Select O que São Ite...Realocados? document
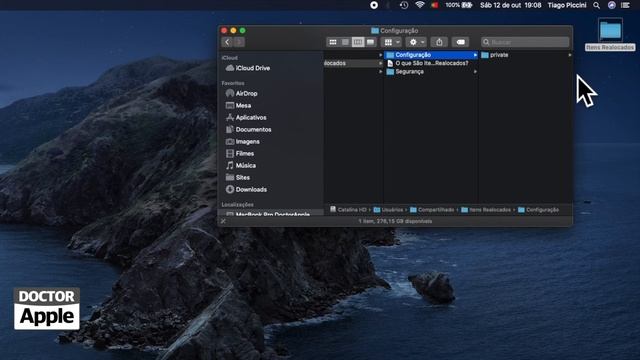 tap(431, 63)
